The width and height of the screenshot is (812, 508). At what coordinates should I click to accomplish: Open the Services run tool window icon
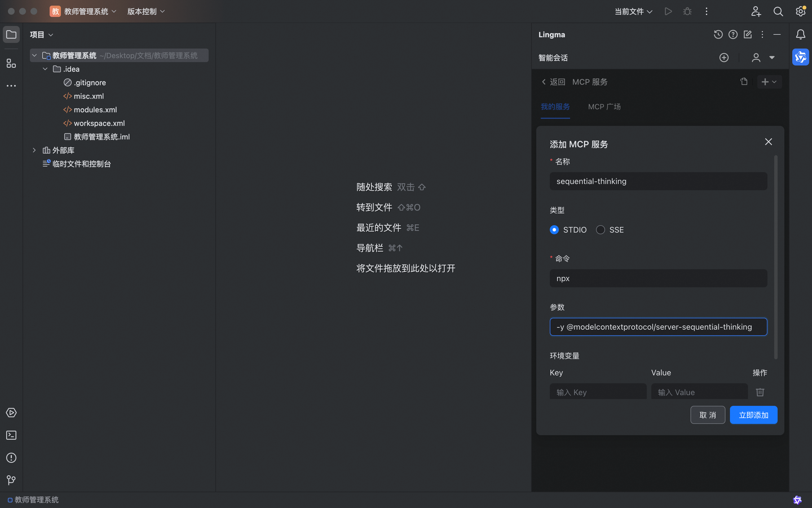click(x=11, y=413)
